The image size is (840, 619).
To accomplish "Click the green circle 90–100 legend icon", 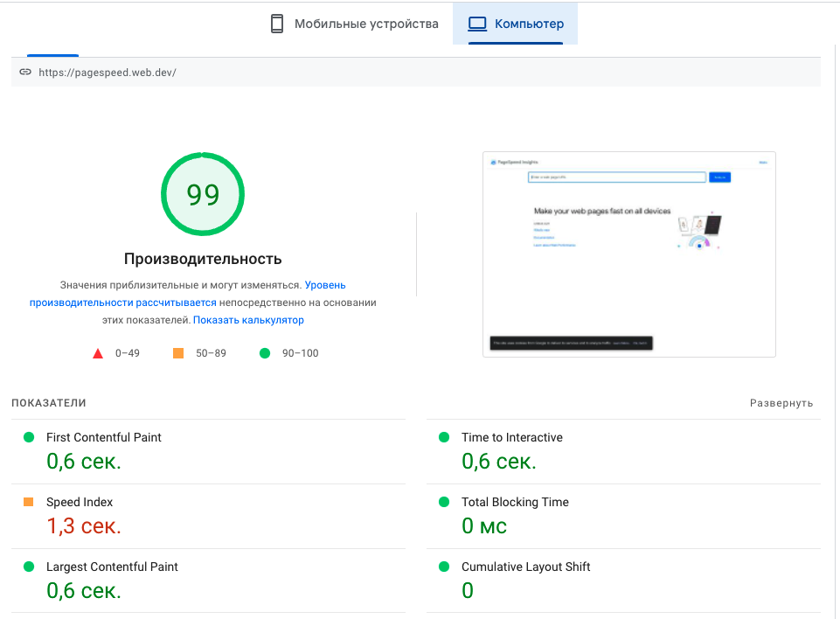I will pyautogui.click(x=265, y=353).
